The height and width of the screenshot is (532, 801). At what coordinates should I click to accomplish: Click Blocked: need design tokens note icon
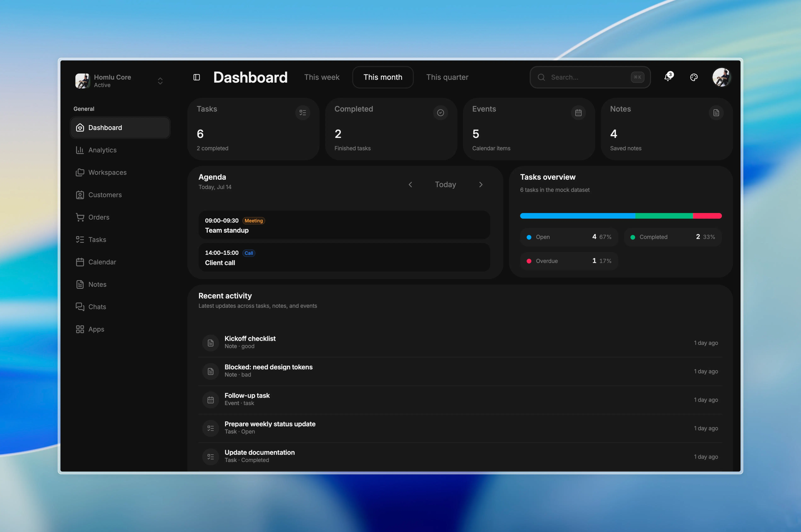tap(210, 371)
